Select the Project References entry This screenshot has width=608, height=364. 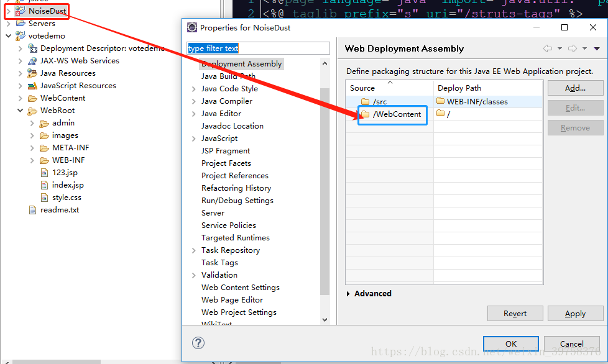click(x=234, y=175)
